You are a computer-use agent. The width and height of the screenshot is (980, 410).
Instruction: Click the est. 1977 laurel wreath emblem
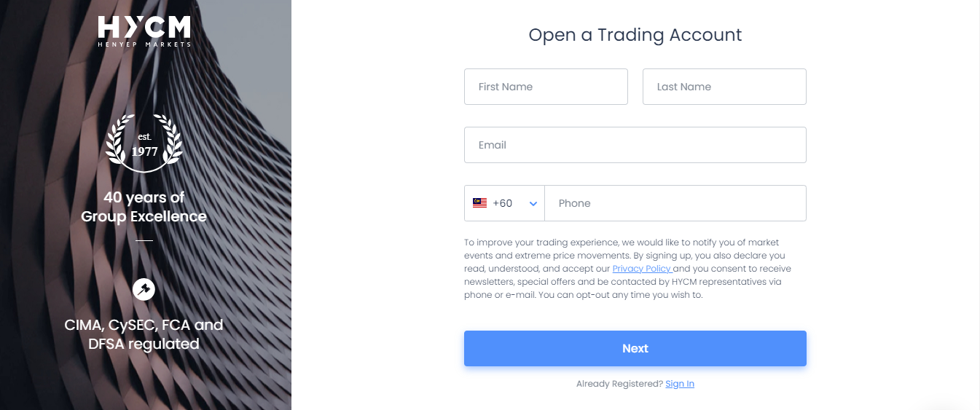tap(144, 142)
